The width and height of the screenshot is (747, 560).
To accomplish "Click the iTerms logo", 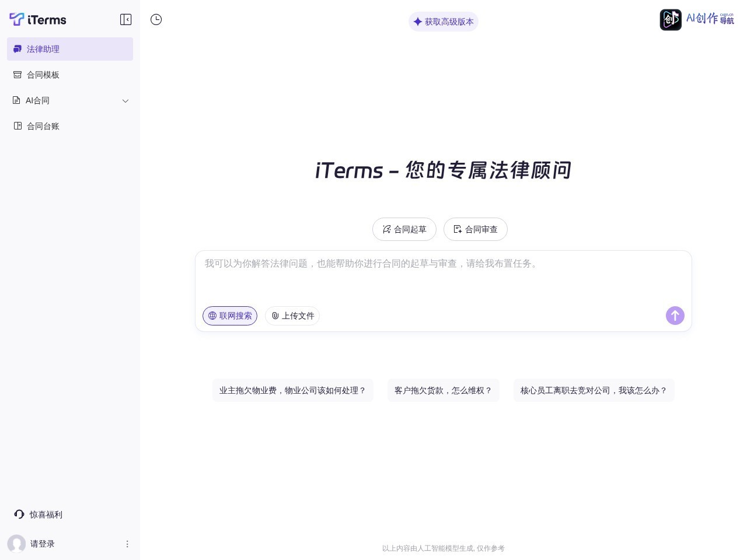I will tap(38, 19).
